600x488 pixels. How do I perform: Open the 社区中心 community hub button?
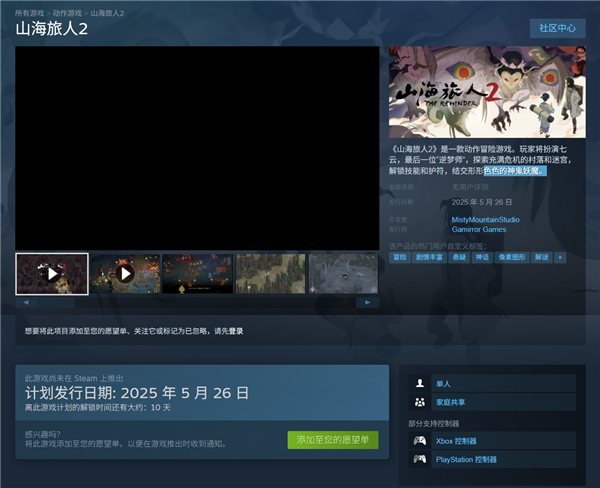point(557,28)
